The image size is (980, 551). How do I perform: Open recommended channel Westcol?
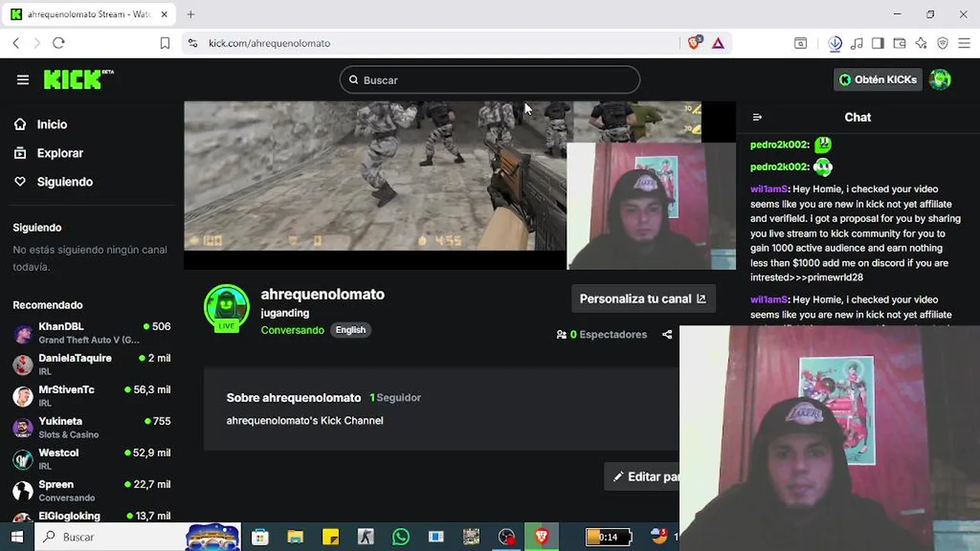coord(92,459)
